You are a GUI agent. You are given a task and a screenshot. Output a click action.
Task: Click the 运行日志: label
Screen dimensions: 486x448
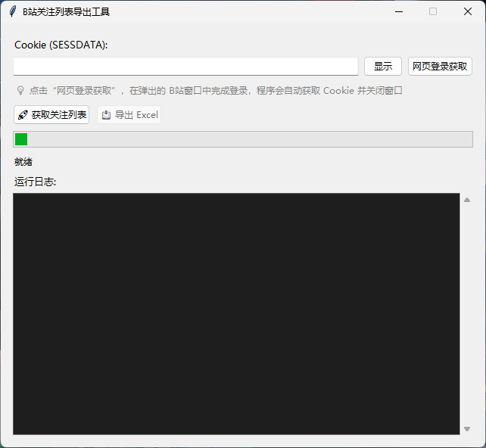point(35,182)
